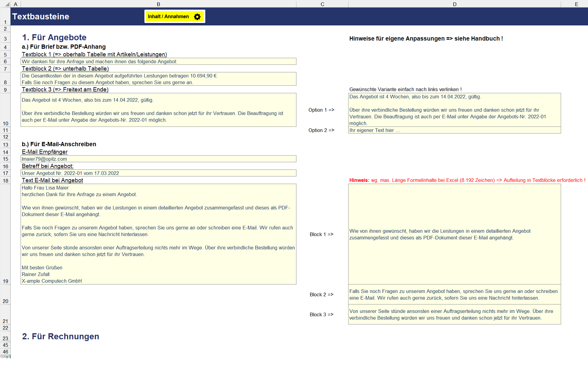This screenshot has height=365, width=588.
Task: Click heading 1. Für Angebote
Action: (x=54, y=37)
